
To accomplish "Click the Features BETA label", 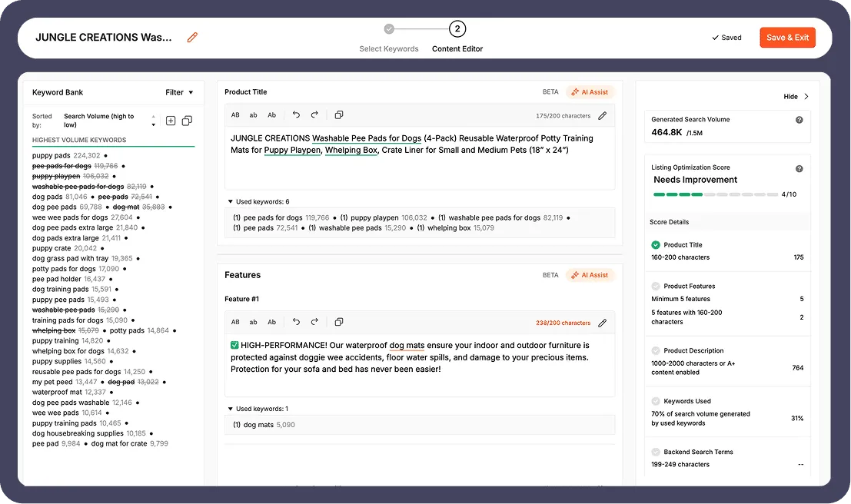I will [550, 275].
